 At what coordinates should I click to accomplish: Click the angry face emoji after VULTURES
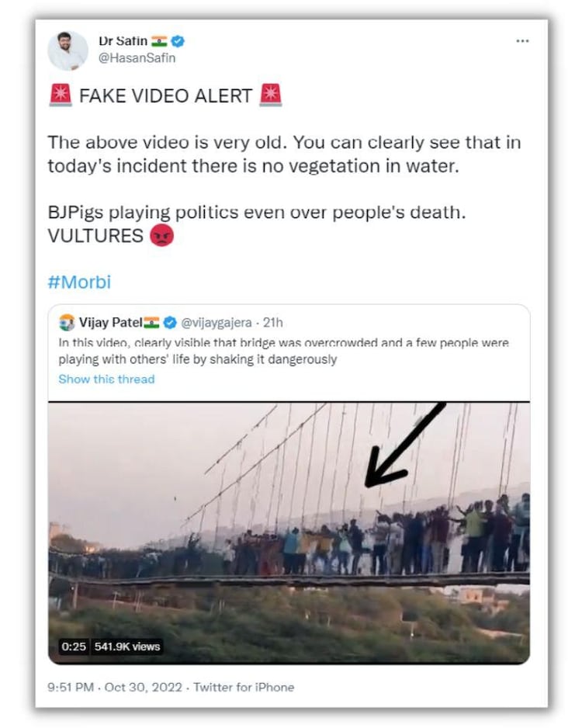pos(161,236)
